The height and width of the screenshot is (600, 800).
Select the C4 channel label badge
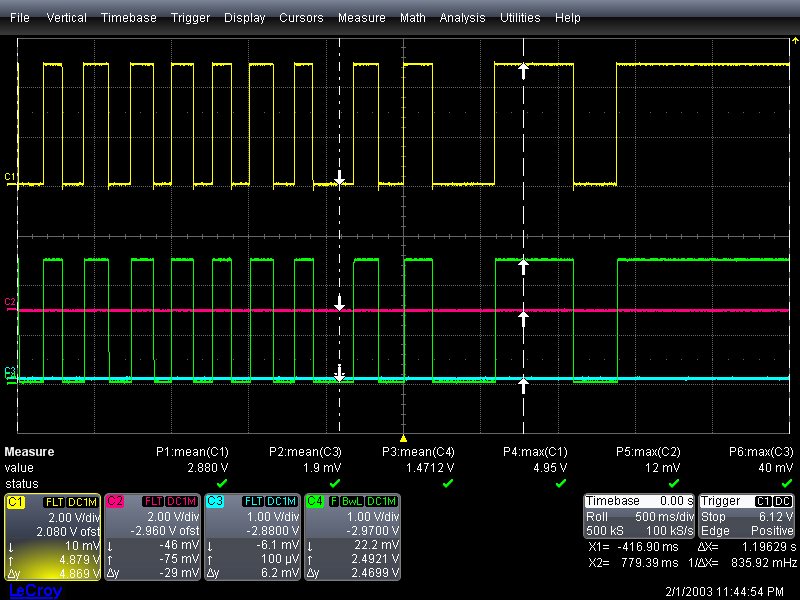click(x=315, y=501)
